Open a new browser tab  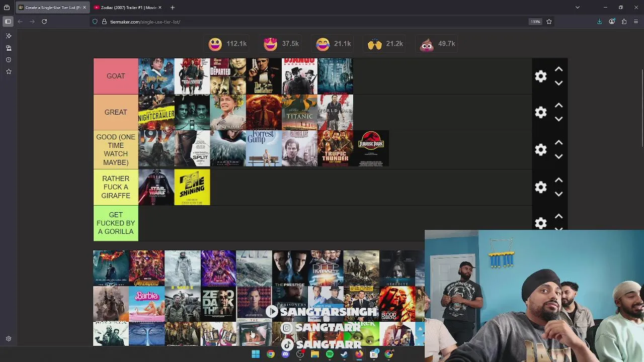click(172, 8)
